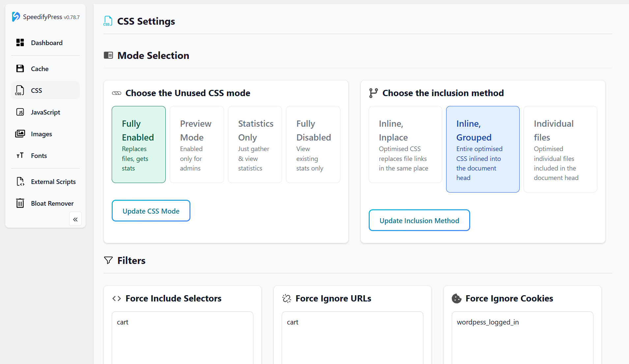Click the CSS Settings header icon
This screenshot has width=629, height=364.
click(x=108, y=21)
